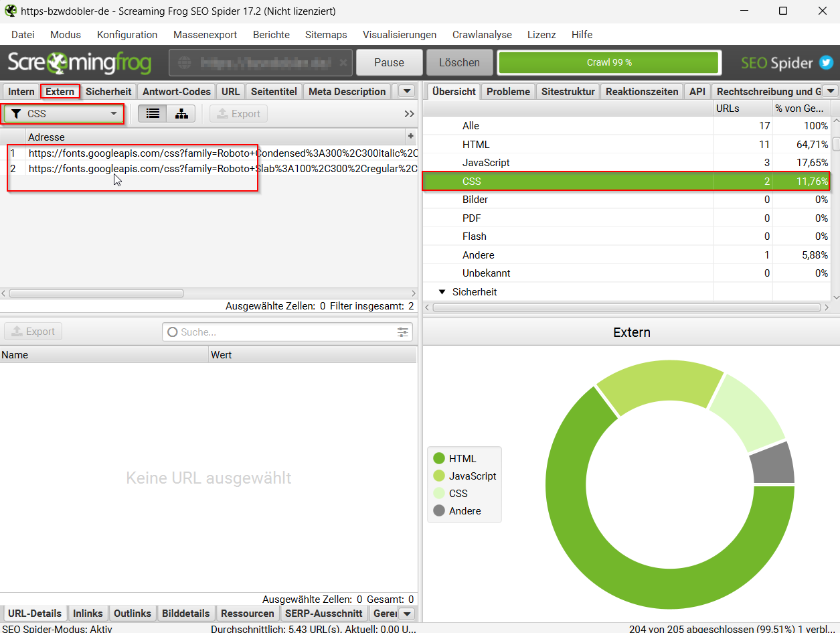Switch to the Sicherheit tab
The height and width of the screenshot is (633, 840).
tap(108, 92)
